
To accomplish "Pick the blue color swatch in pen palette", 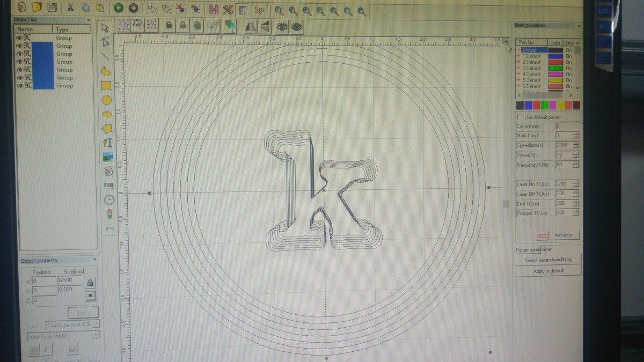I will (x=529, y=105).
